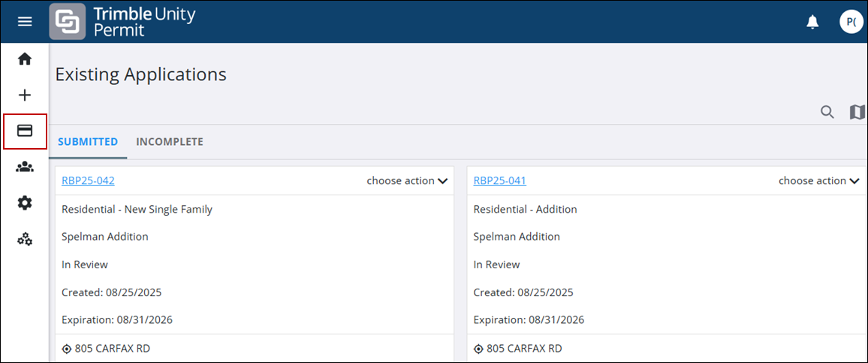Open the notifications bell
The width and height of the screenshot is (868, 363).
coord(812,22)
